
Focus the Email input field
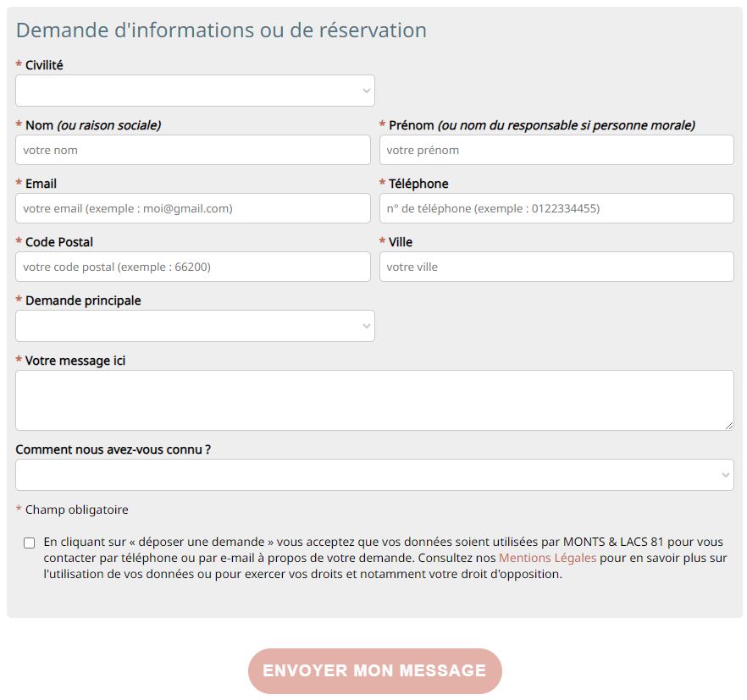coord(193,208)
